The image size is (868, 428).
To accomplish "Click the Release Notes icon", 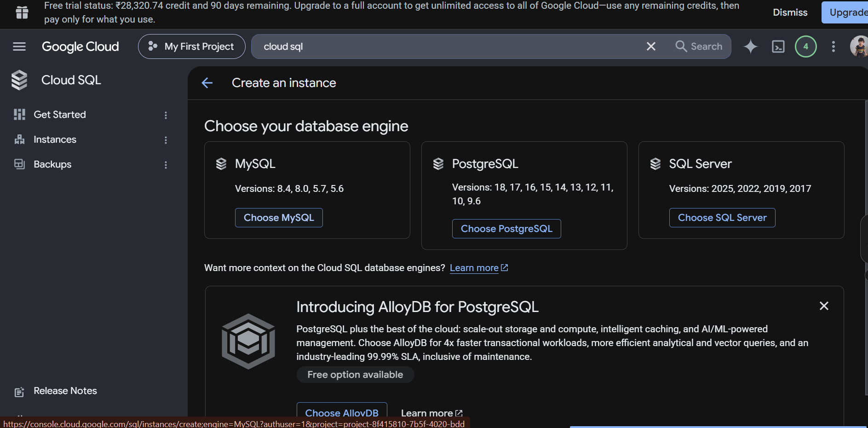I will coord(19,392).
